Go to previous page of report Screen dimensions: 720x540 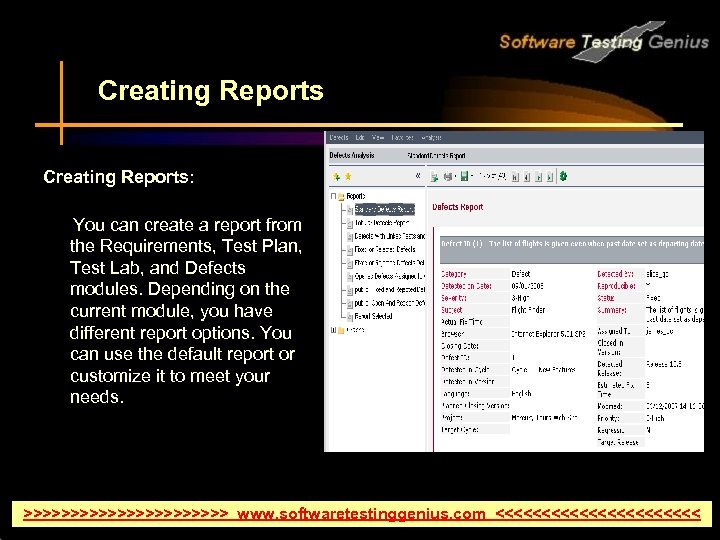[527, 177]
